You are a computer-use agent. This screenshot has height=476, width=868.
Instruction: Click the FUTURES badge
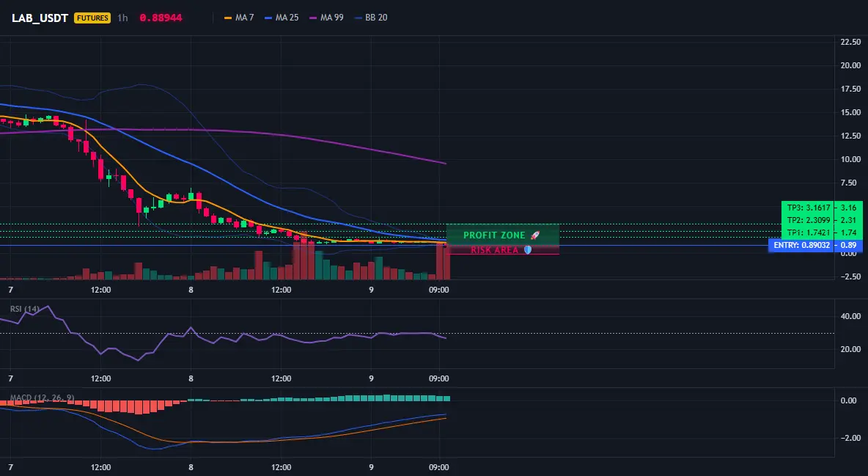(92, 18)
